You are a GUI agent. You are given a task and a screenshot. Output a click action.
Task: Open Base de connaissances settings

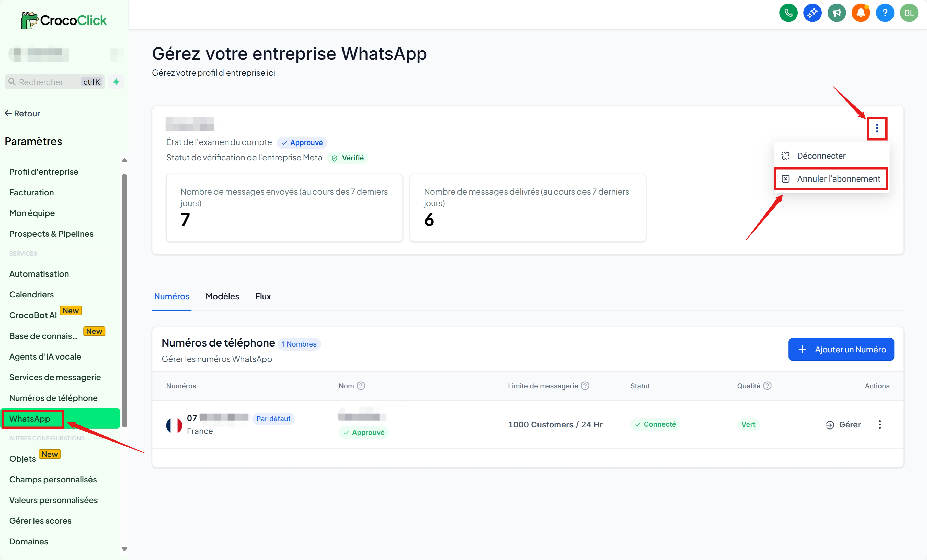click(43, 336)
